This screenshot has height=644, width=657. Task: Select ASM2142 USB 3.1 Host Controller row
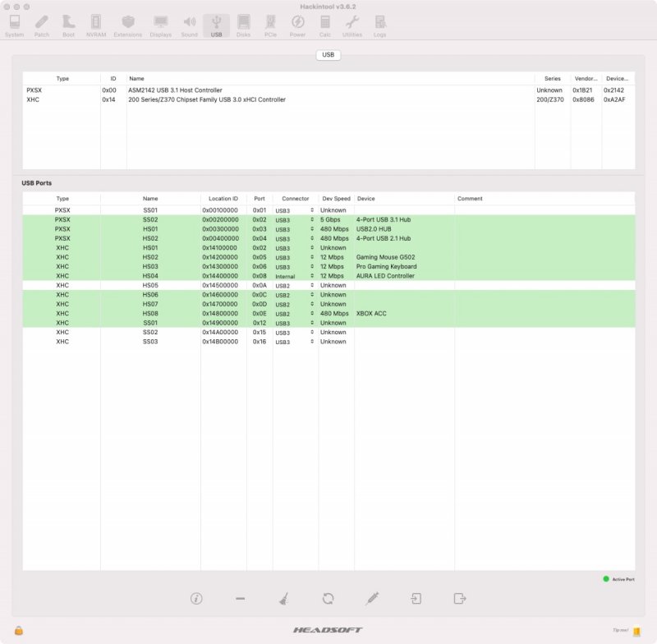tap(328, 90)
